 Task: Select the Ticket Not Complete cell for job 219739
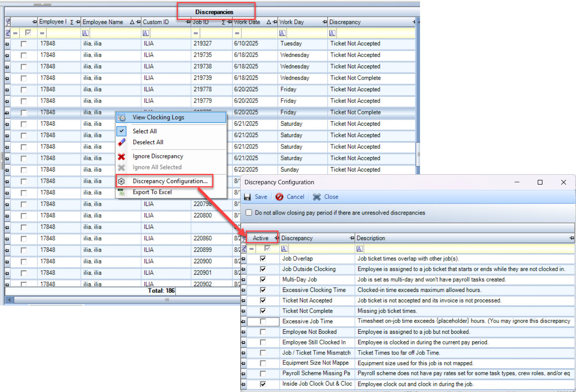(372, 78)
